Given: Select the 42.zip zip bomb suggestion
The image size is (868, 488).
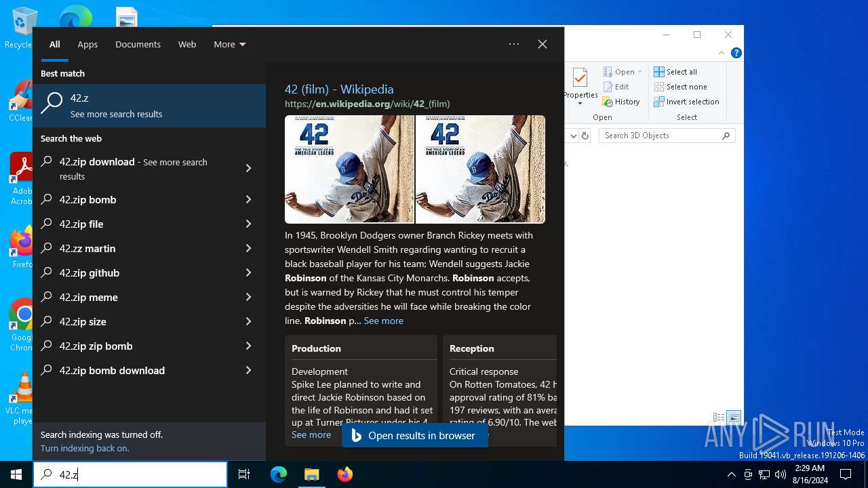Looking at the screenshot, I should pyautogui.click(x=149, y=346).
